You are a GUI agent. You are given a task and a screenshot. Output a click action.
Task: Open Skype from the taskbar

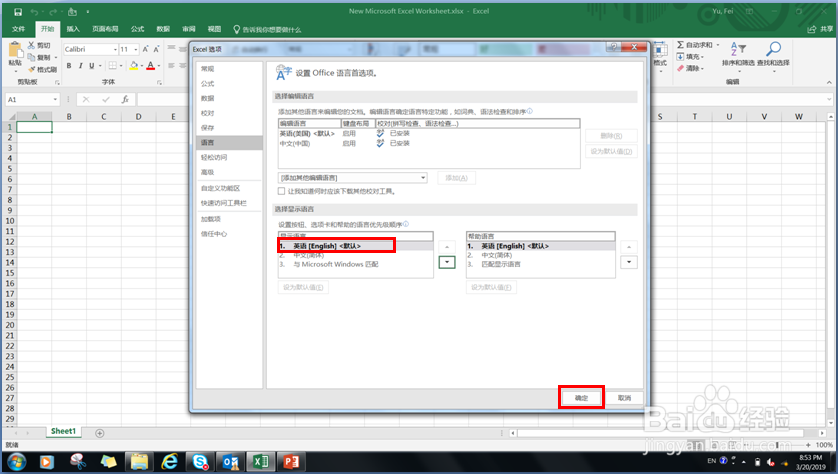[x=200, y=462]
